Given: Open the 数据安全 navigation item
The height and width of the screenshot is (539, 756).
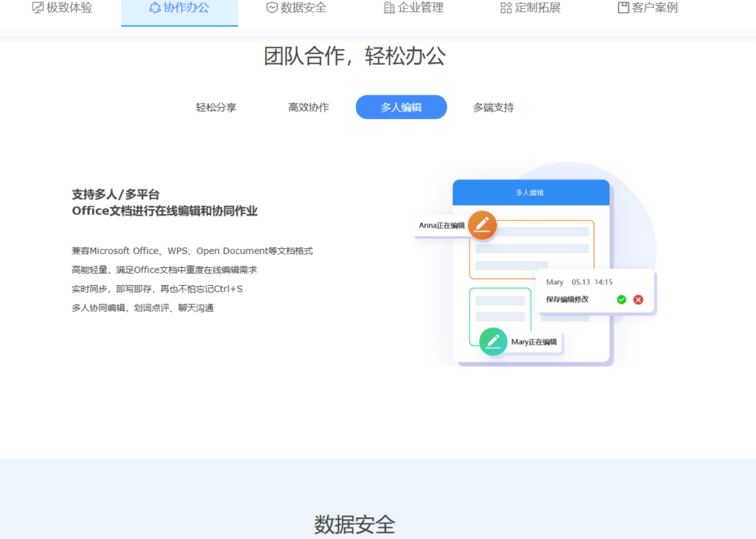Looking at the screenshot, I should point(297,7).
